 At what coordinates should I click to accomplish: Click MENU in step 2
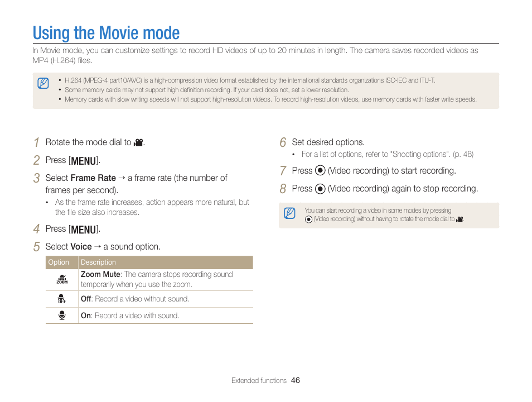click(x=84, y=160)
